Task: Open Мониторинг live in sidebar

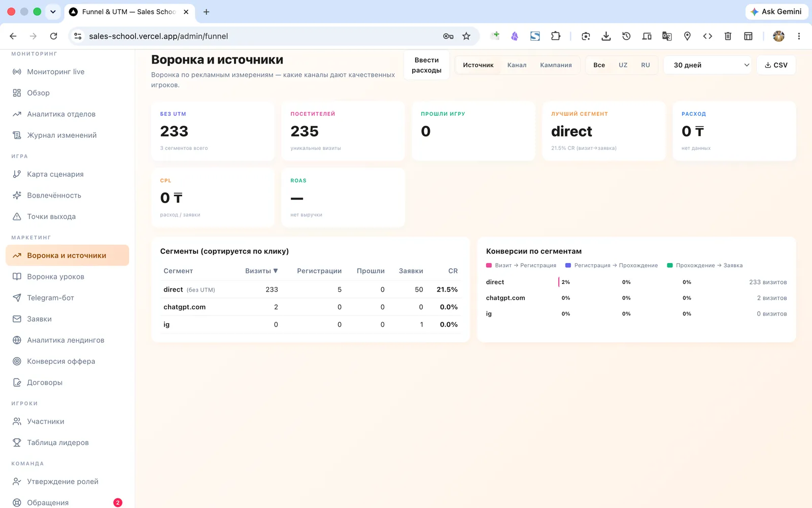Action: [67, 72]
